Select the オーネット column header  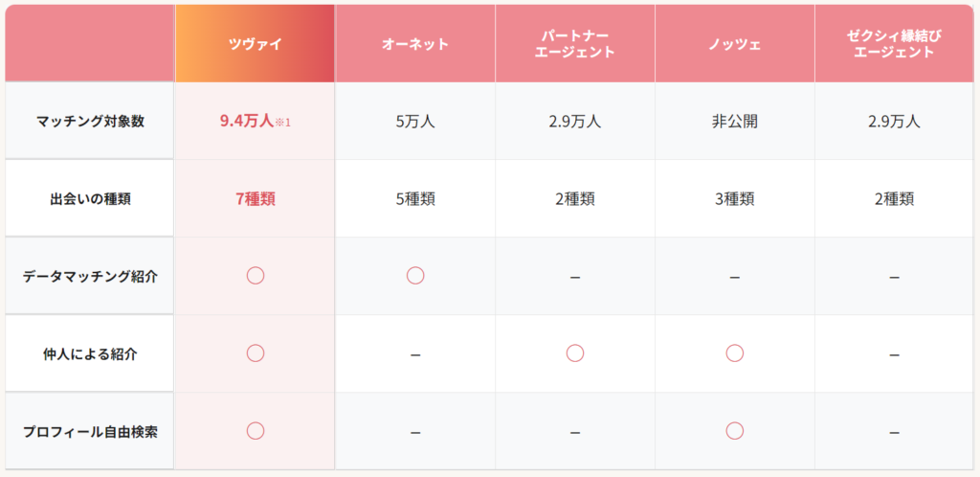point(415,44)
